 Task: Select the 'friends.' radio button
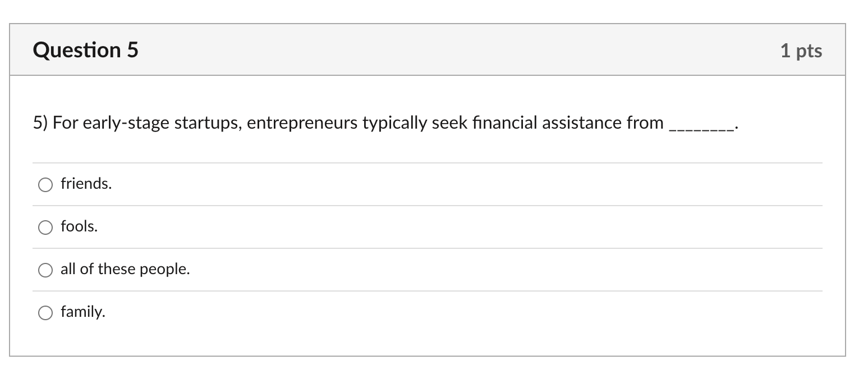tap(45, 184)
